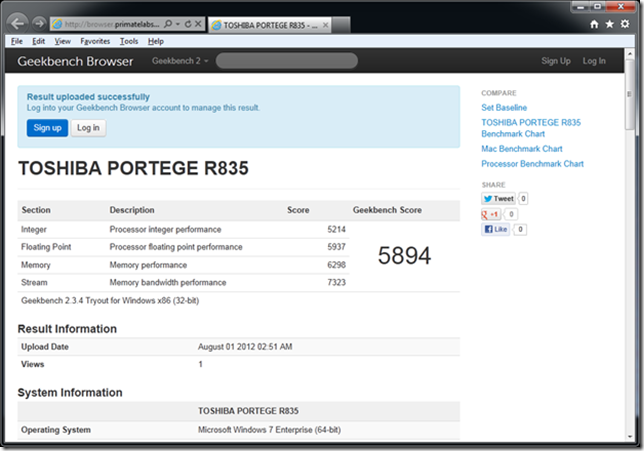
Task: Select the Stream score 7323
Action: click(336, 283)
